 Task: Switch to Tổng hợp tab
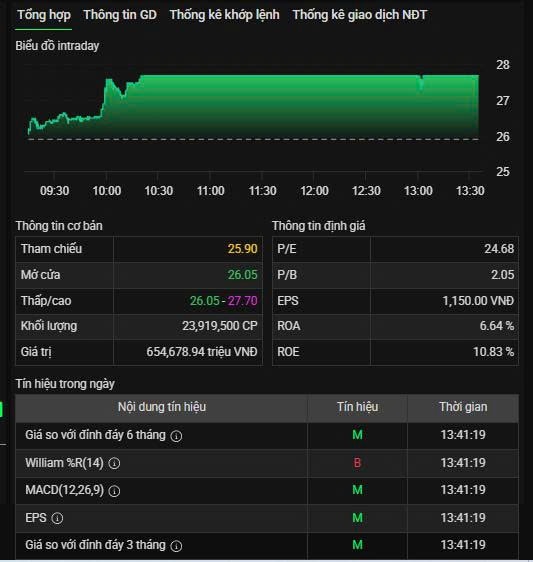point(44,15)
